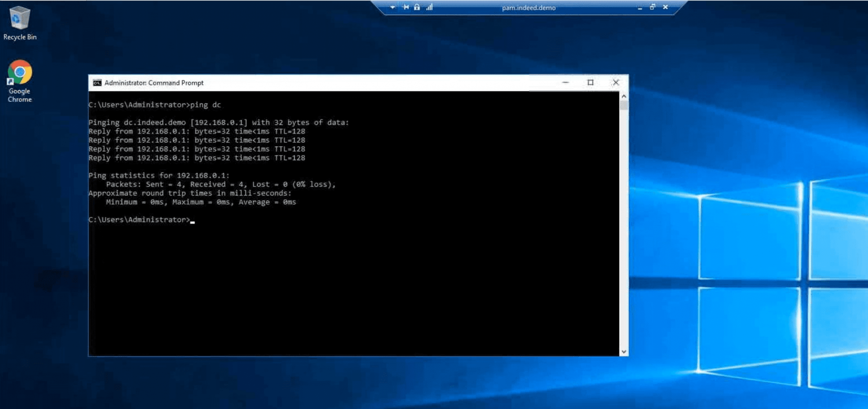Close the pam.indeed.demo remote session
868x409 pixels.
tap(665, 7)
